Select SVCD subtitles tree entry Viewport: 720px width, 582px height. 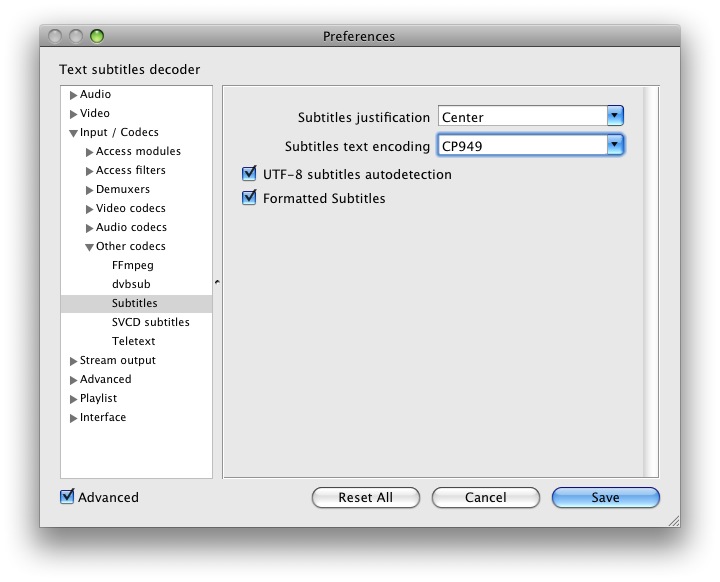[151, 322]
